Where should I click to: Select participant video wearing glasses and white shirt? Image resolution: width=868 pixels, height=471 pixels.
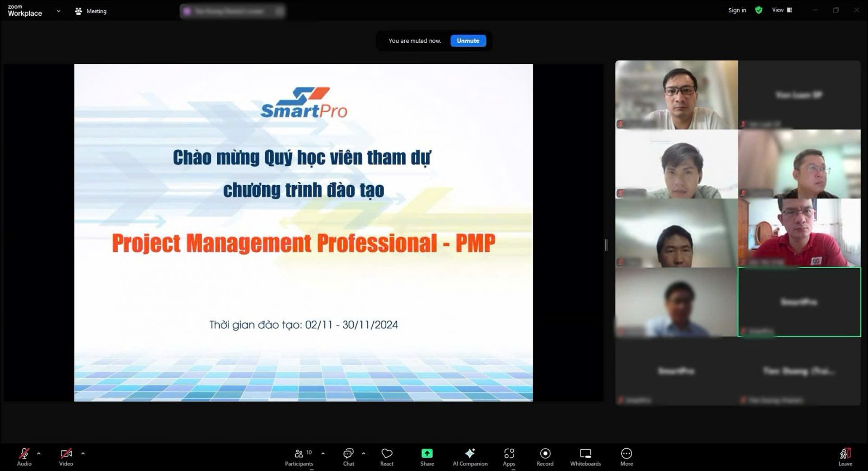coord(676,94)
